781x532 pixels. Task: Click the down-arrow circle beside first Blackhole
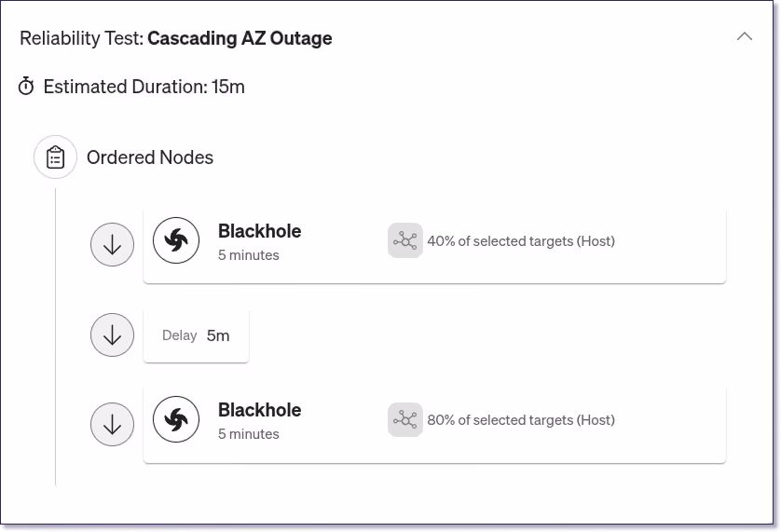[112, 245]
